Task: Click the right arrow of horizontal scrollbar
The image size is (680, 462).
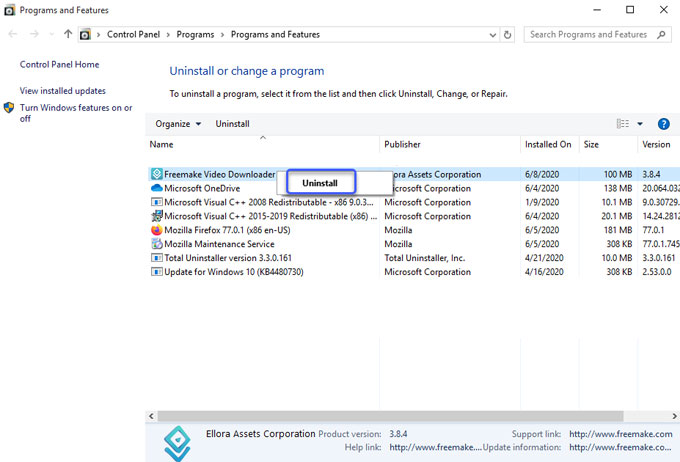Action: [x=674, y=416]
